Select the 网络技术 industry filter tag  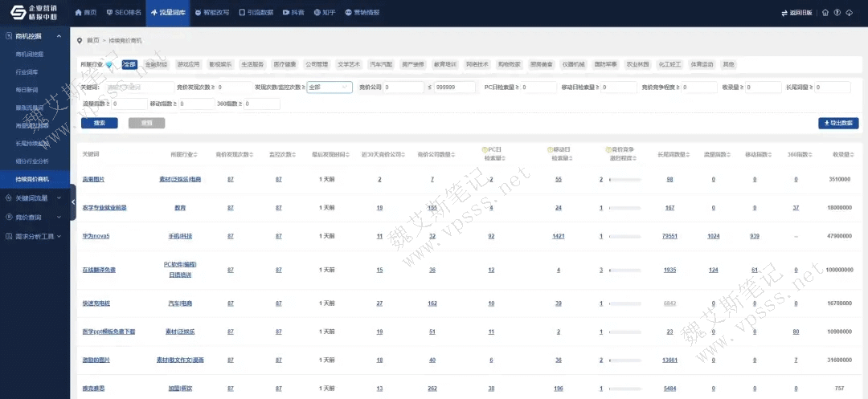tap(477, 64)
